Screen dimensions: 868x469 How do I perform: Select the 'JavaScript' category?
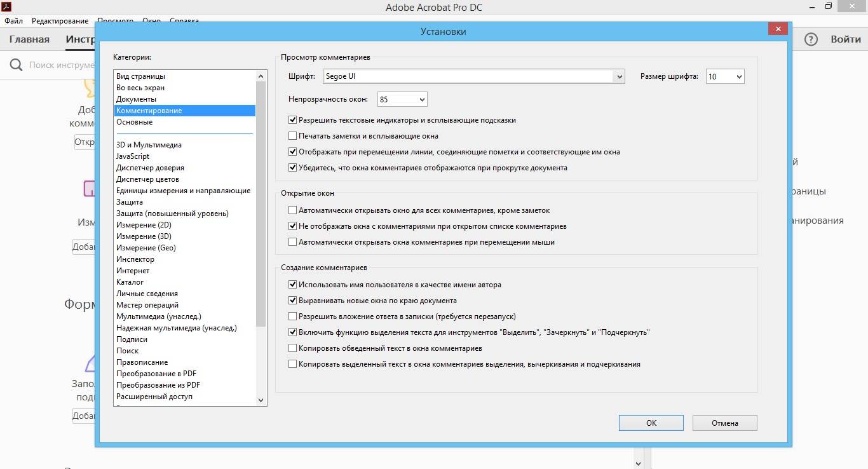(x=184, y=156)
